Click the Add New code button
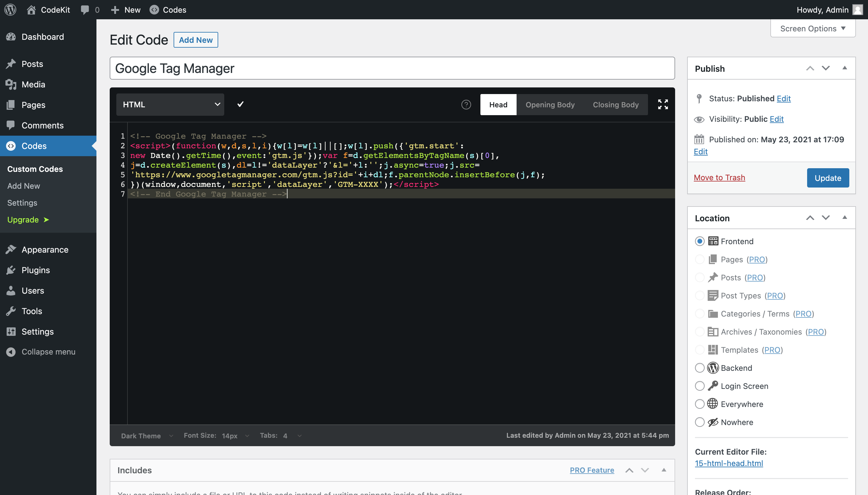The image size is (868, 495). click(196, 40)
